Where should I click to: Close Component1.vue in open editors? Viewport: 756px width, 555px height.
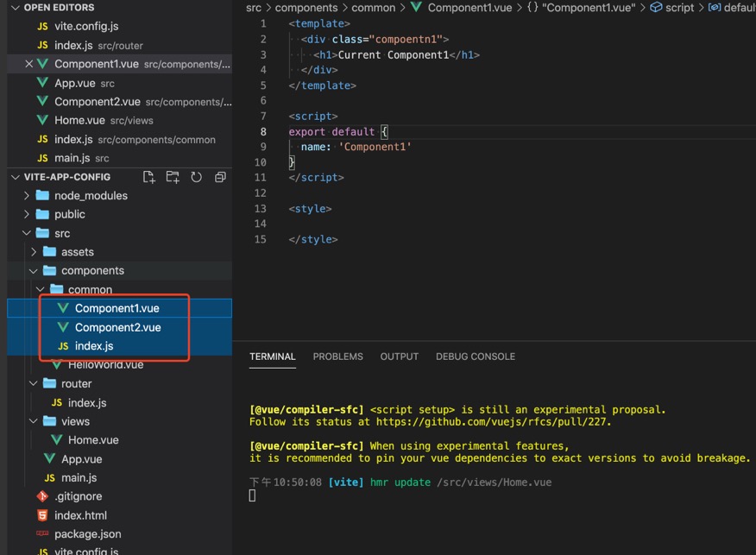[29, 64]
